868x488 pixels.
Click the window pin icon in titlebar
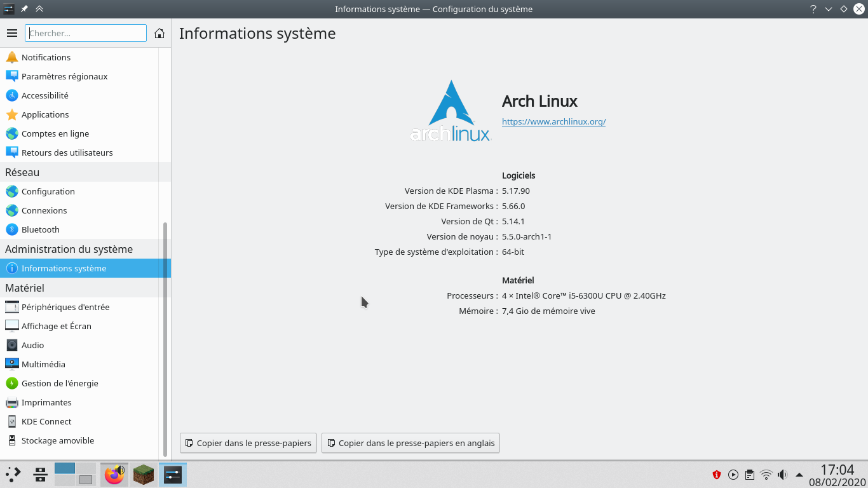24,9
